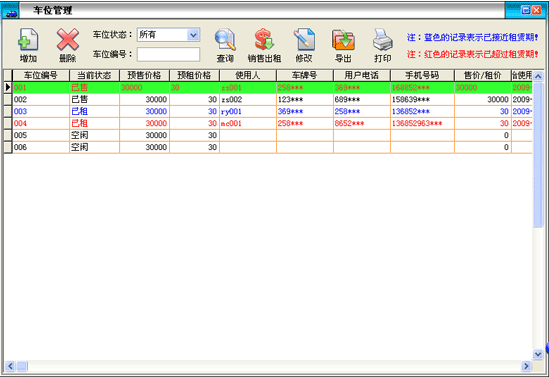Click 空闲 status in row 005
Image resolution: width=549 pixels, height=377 pixels.
click(x=94, y=135)
